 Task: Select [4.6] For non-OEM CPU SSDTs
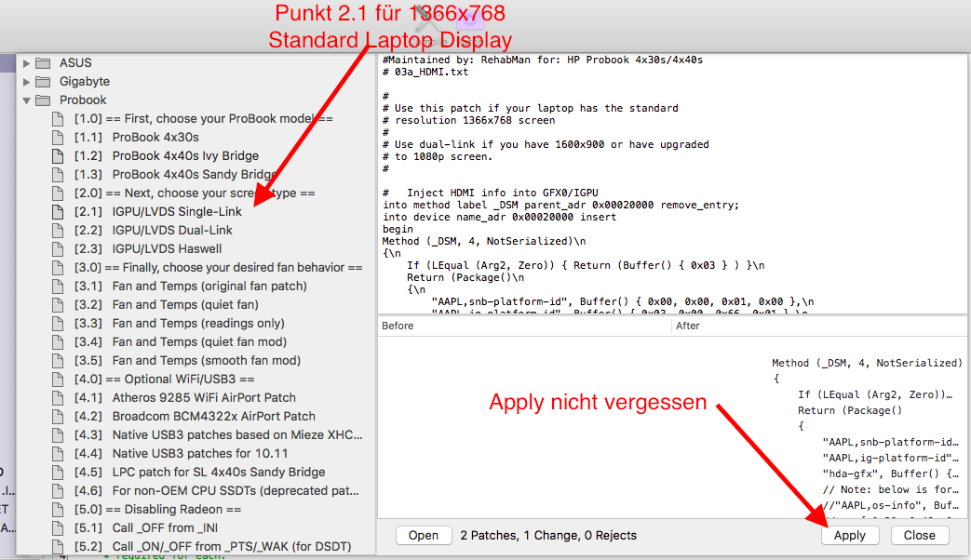[x=196, y=490]
